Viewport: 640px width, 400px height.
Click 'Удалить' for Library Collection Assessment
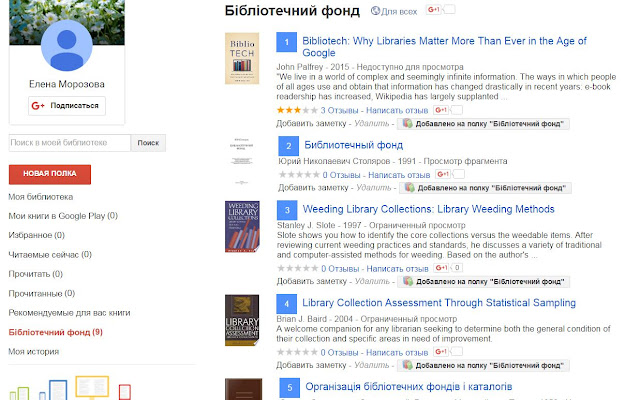coord(371,365)
